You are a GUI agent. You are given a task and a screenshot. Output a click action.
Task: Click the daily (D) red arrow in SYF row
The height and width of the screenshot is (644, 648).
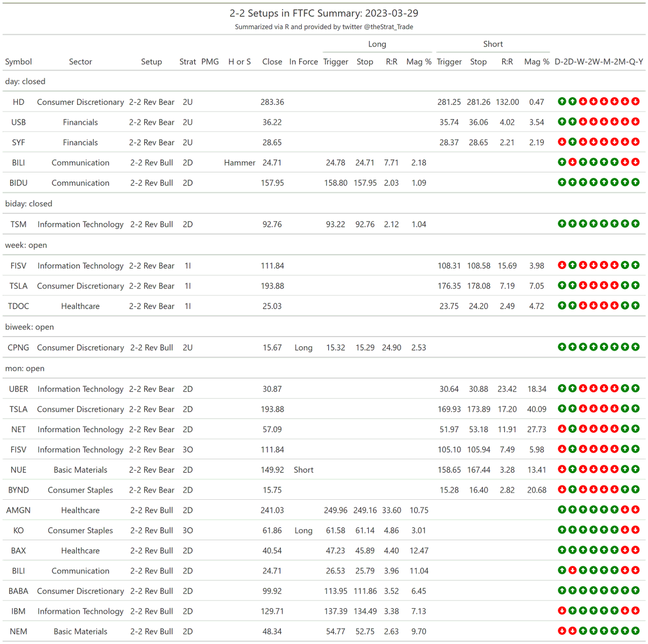click(562, 142)
